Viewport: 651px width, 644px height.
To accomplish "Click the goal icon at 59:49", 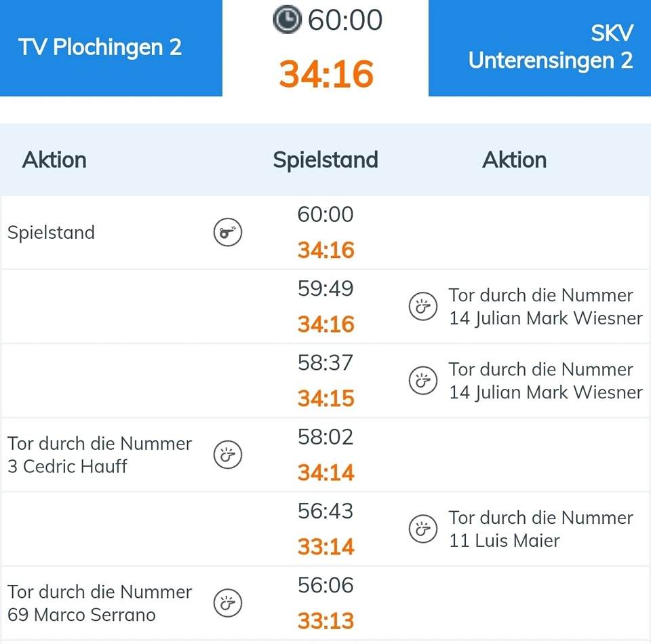I will point(422,307).
